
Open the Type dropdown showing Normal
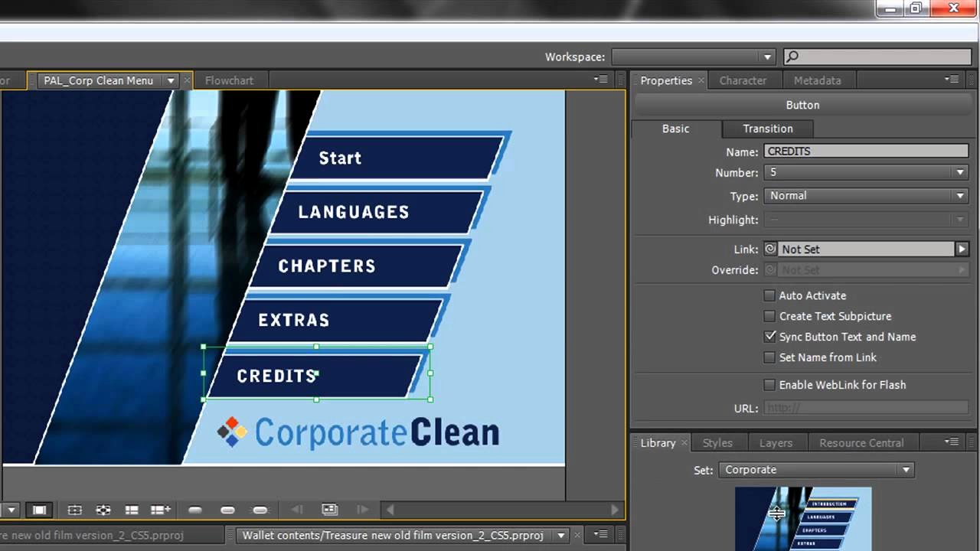click(960, 195)
